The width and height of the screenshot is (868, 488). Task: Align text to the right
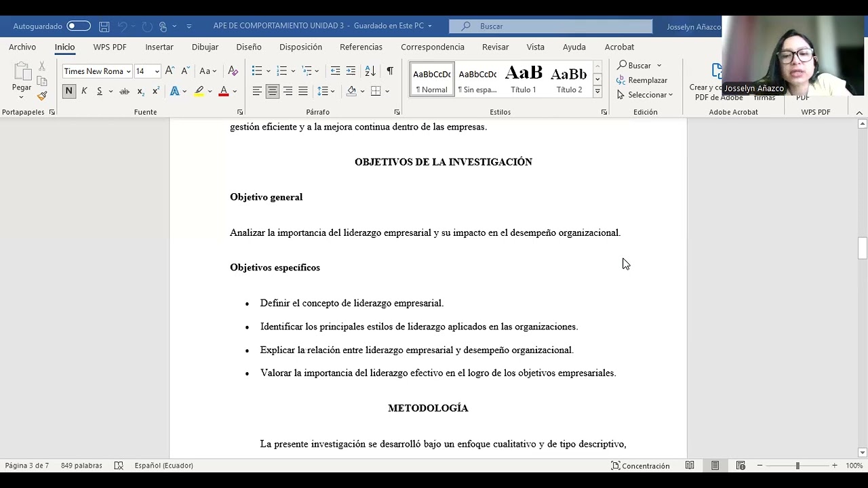(x=288, y=91)
